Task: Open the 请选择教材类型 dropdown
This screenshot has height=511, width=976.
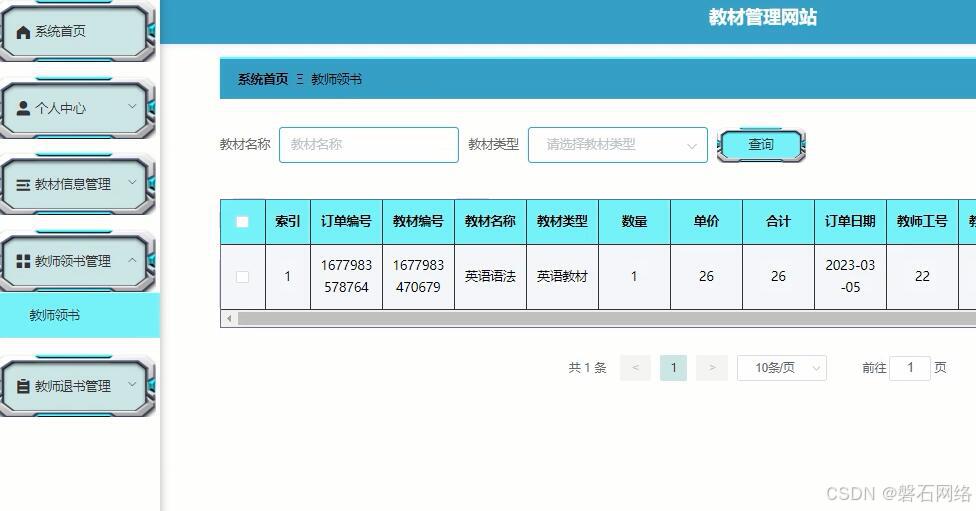Action: click(617, 145)
